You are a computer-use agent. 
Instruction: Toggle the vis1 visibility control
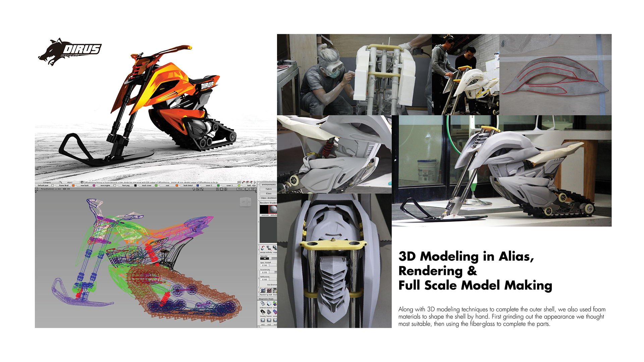tap(263, 321)
